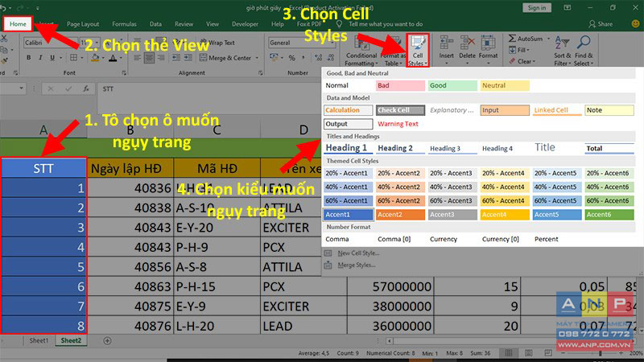Toggle Bold formatting button
Viewport: 644px width, 362px height.
(29, 58)
